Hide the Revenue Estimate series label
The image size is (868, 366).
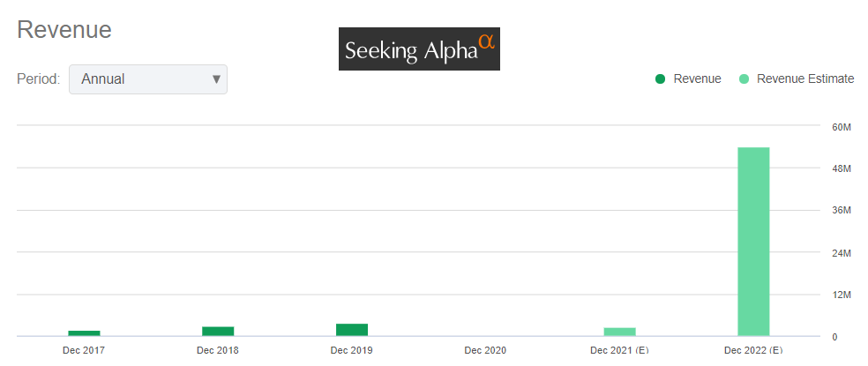805,79
